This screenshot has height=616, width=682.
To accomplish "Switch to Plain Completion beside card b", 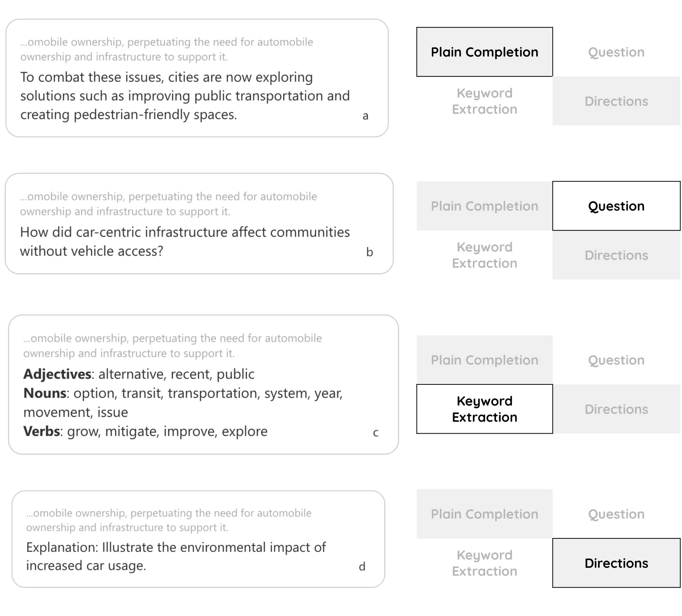I will [484, 206].
